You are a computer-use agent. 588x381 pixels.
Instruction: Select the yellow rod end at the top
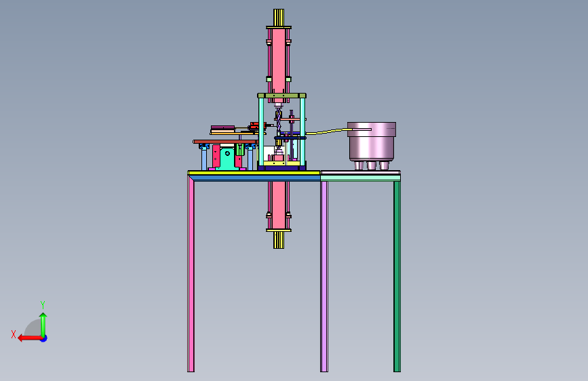pyautogui.click(x=279, y=18)
